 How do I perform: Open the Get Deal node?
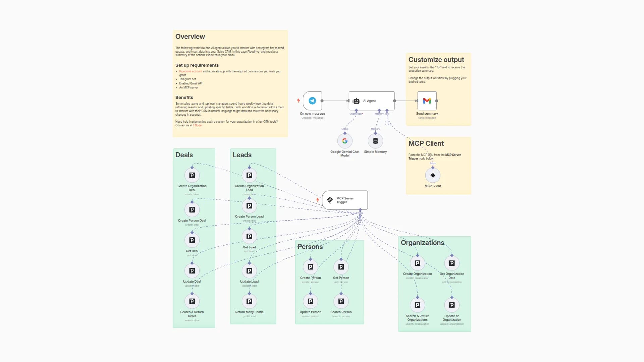pos(192,240)
